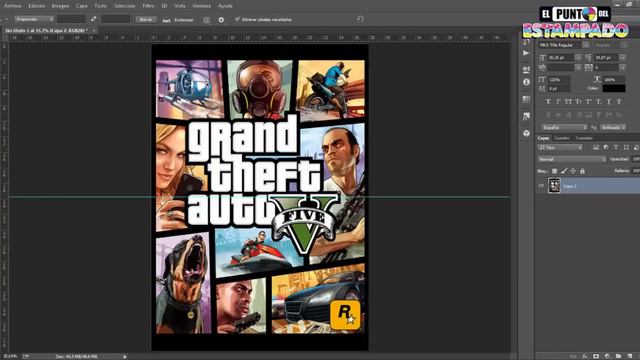Open the Imagen menu
Viewport: 640px width, 360px height.
pos(60,6)
